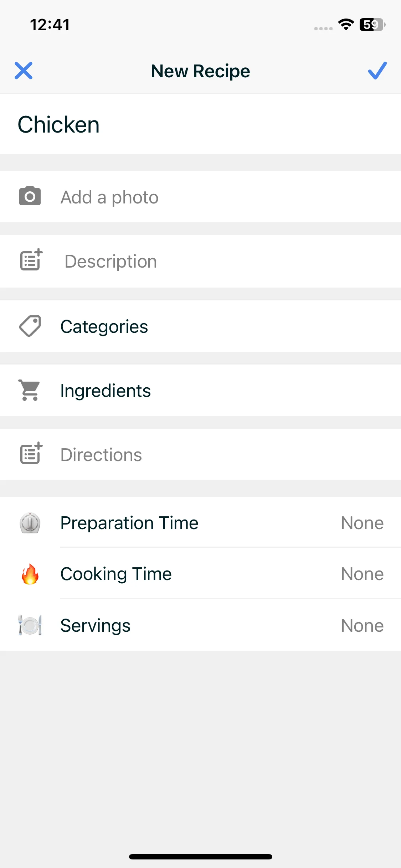Tap the Categories tag icon
401x868 pixels.
click(30, 326)
